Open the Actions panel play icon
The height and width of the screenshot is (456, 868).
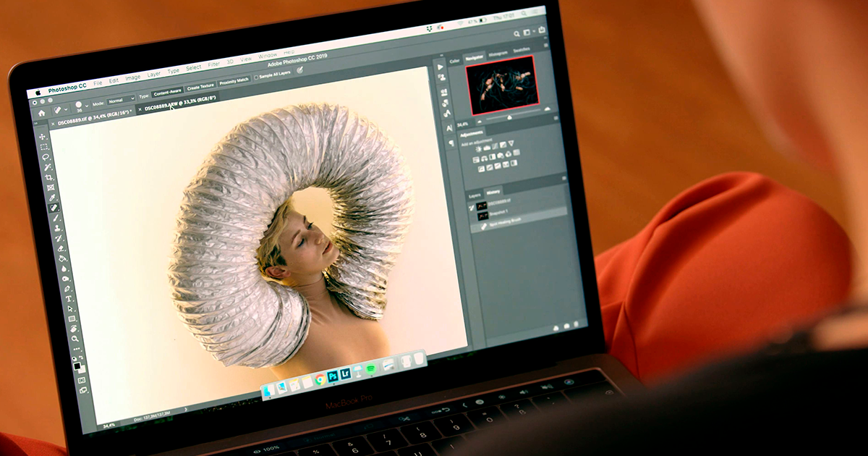(x=440, y=67)
